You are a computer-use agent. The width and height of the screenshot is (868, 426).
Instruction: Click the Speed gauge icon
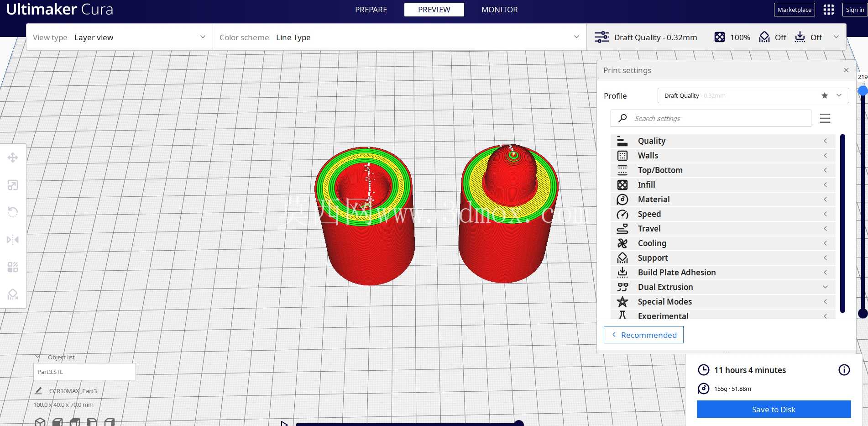pyautogui.click(x=622, y=214)
